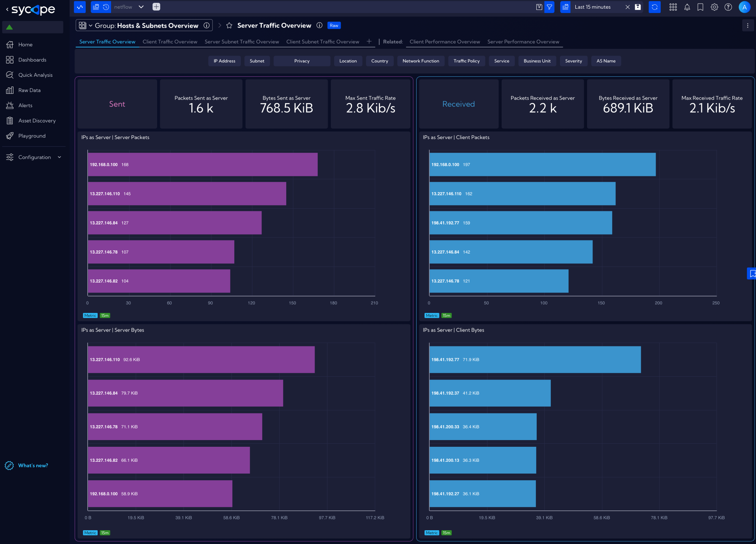Click the purple 192.168.0.100 Server Packets bar
756x544 pixels.
coord(202,165)
